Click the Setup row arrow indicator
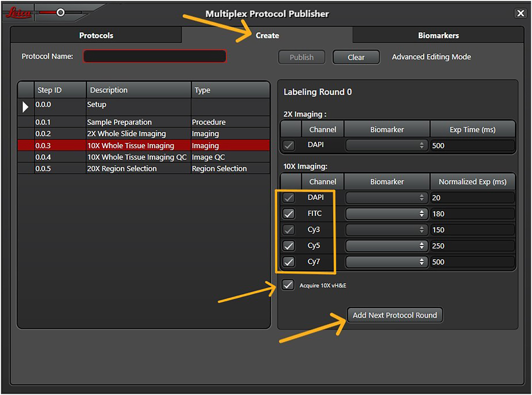 [25, 107]
